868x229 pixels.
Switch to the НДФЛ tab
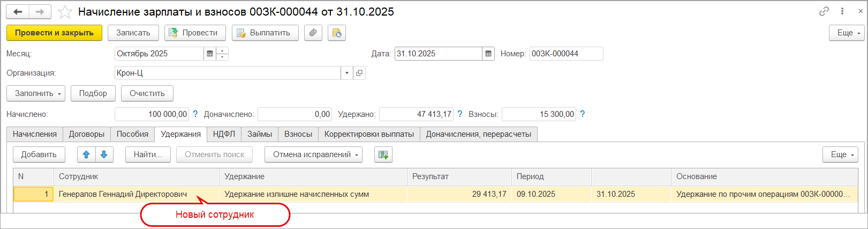click(224, 134)
